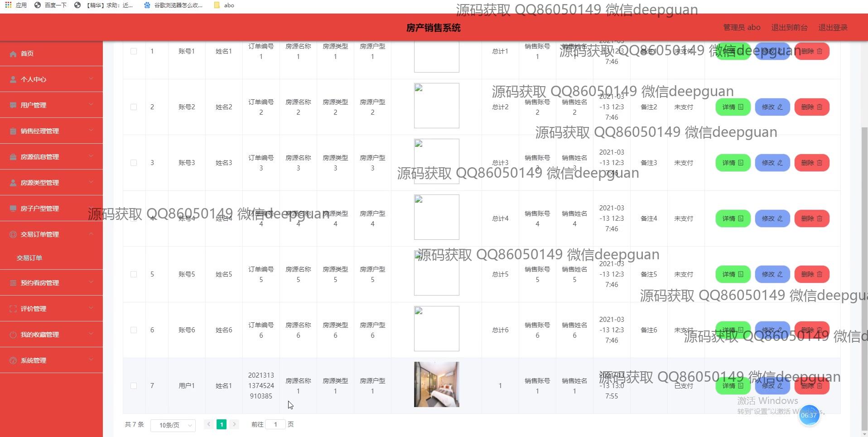Expand the 我的收藏管理 menu

coord(51,335)
